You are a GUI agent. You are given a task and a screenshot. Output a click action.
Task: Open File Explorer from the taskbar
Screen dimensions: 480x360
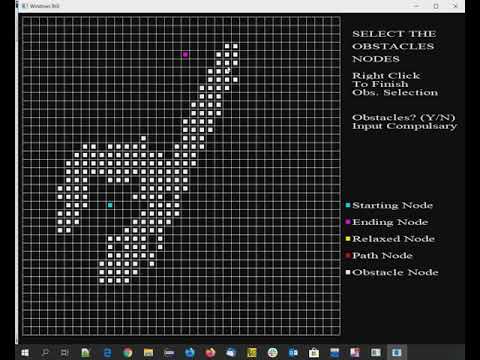pos(148,352)
